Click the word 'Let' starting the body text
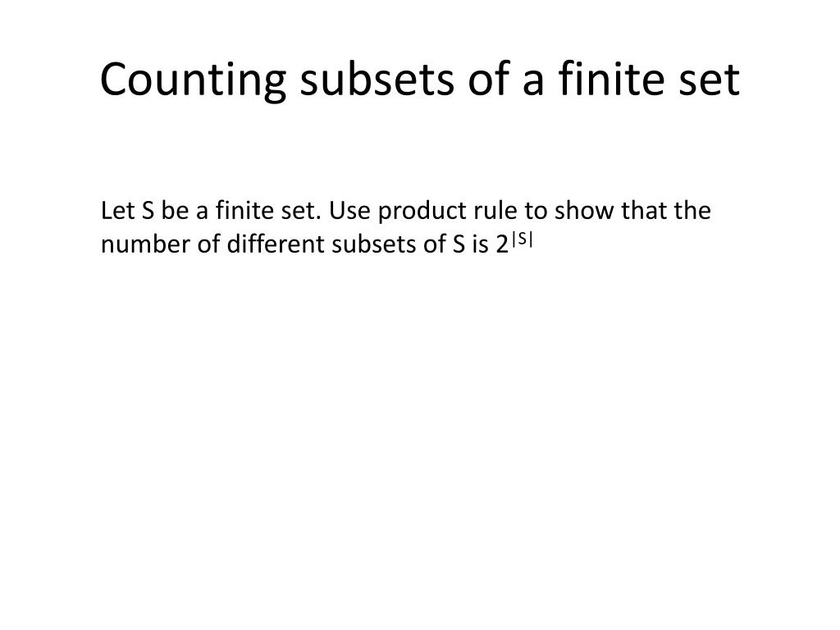840x630 pixels. [x=117, y=211]
